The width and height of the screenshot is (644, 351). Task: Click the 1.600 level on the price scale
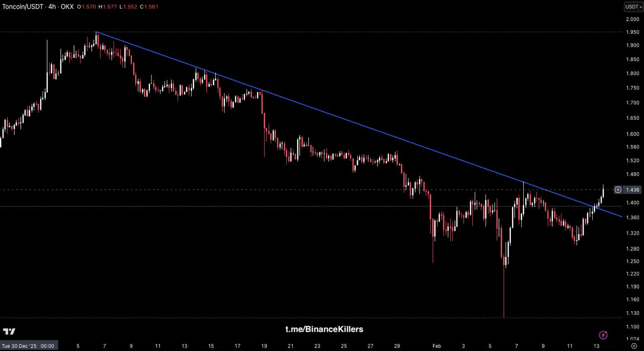632,134
